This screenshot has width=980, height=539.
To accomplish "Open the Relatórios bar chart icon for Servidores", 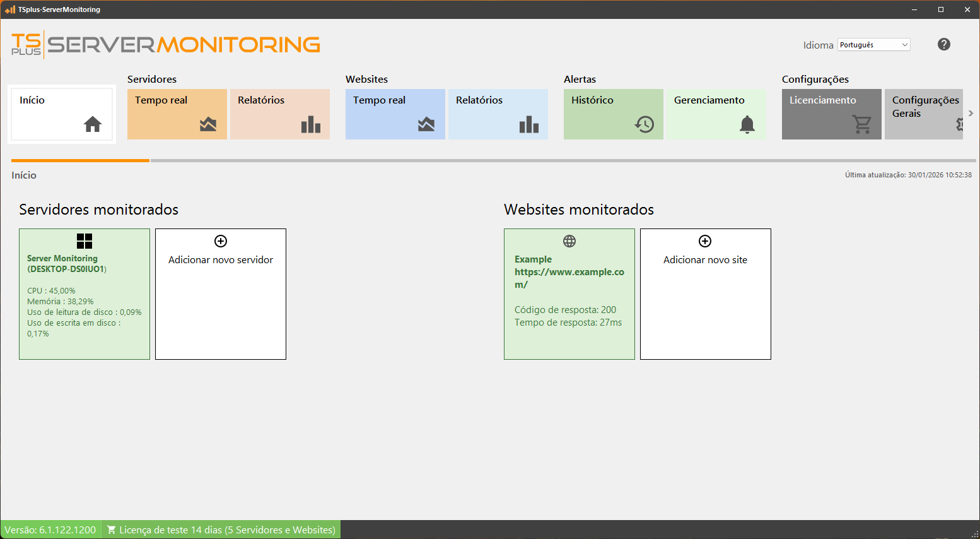I will pos(309,124).
